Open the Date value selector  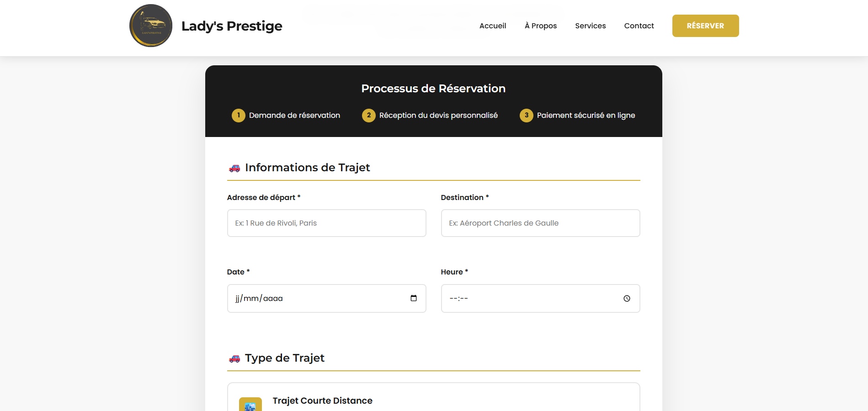326,298
